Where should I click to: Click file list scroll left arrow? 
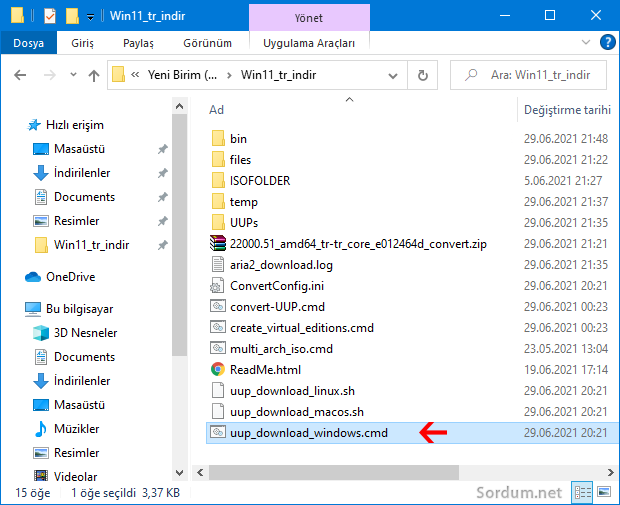click(200, 472)
